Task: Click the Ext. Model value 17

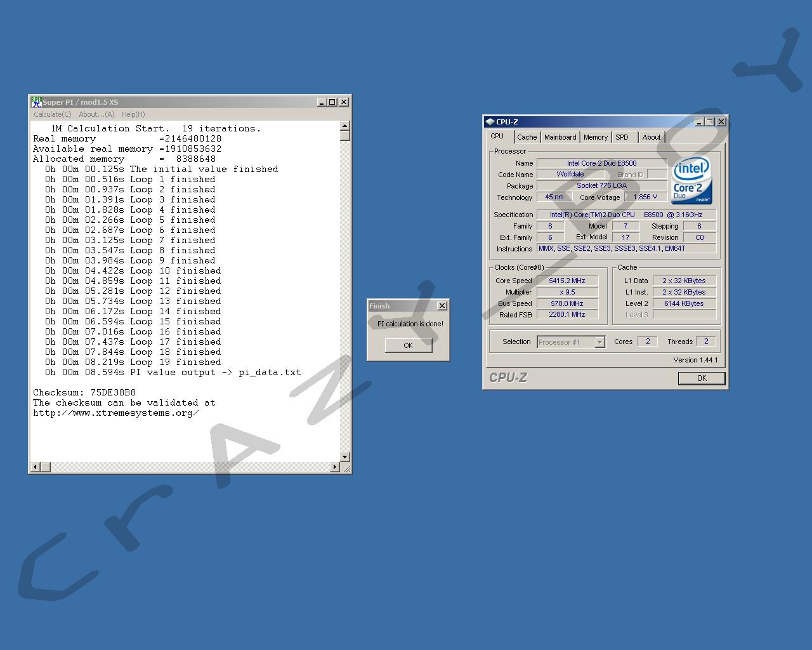Action: click(x=625, y=237)
